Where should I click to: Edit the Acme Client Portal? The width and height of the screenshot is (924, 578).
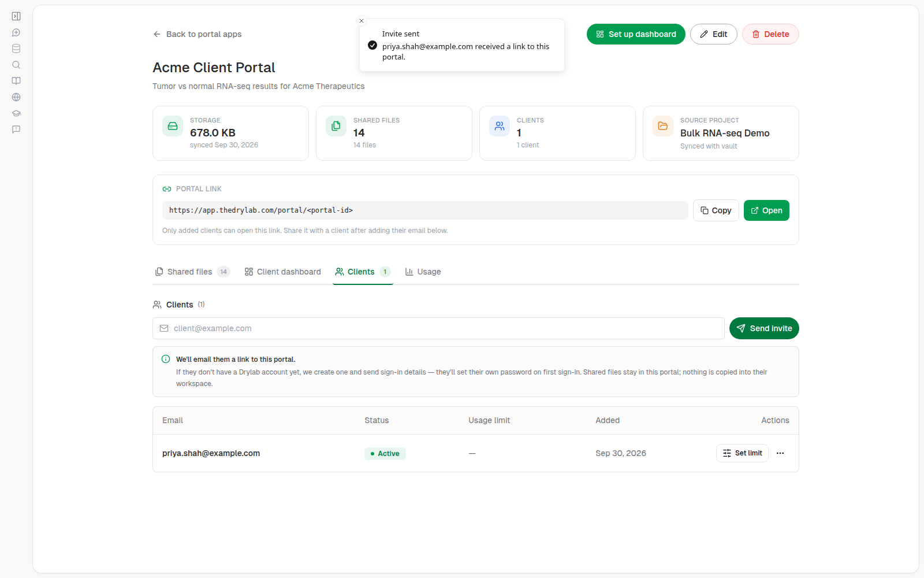(x=713, y=34)
